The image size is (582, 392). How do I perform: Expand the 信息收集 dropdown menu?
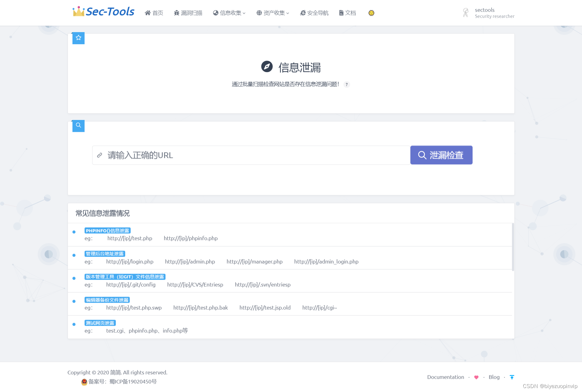[x=229, y=13]
